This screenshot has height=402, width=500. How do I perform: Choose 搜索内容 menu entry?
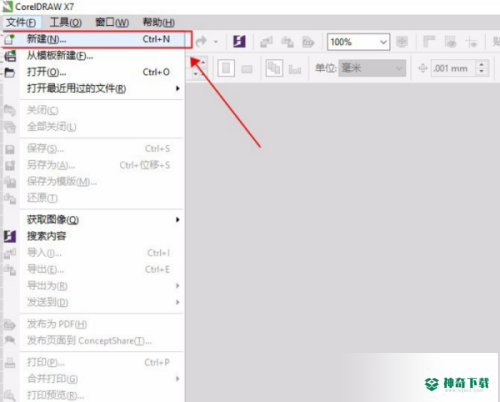(93, 236)
